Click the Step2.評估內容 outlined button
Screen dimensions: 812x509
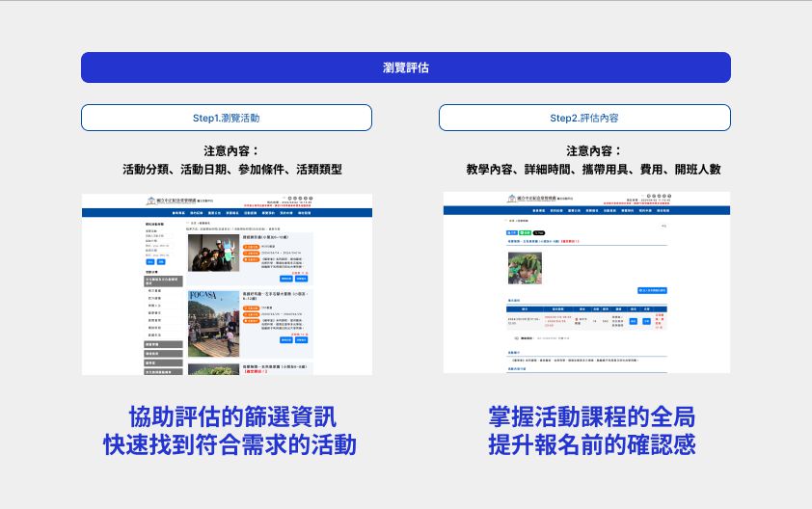584,118
